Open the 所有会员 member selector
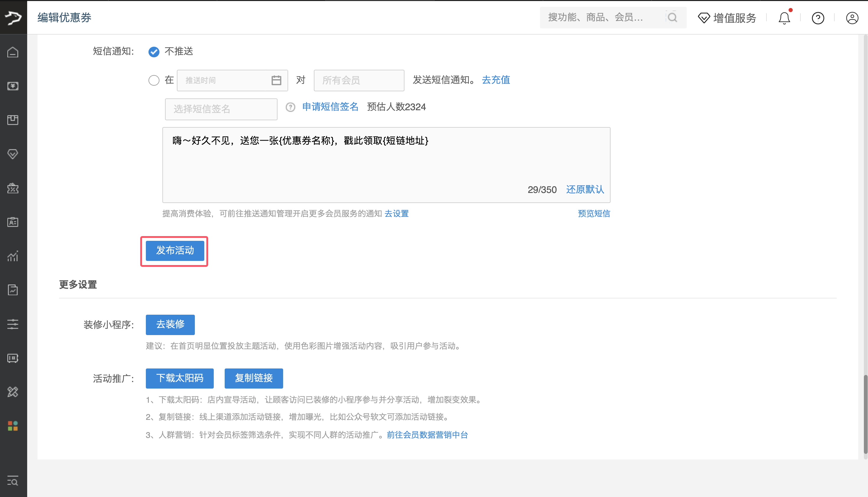Screen dimensions: 868x497 (x=358, y=80)
